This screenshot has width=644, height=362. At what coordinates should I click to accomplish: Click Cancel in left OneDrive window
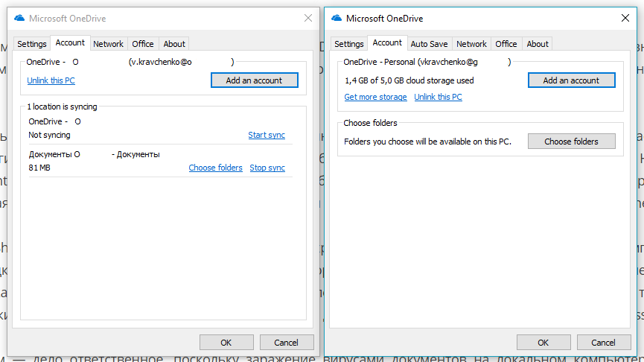(287, 343)
